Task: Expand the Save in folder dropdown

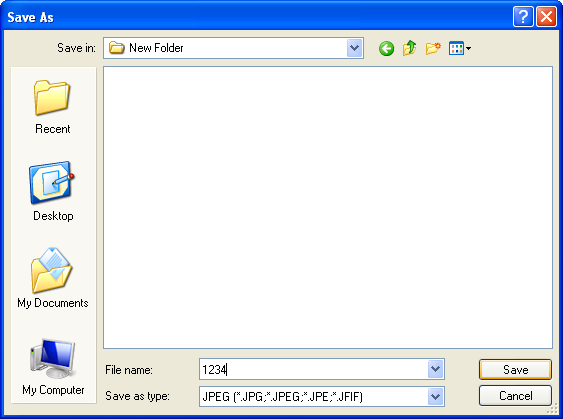Action: click(x=354, y=48)
